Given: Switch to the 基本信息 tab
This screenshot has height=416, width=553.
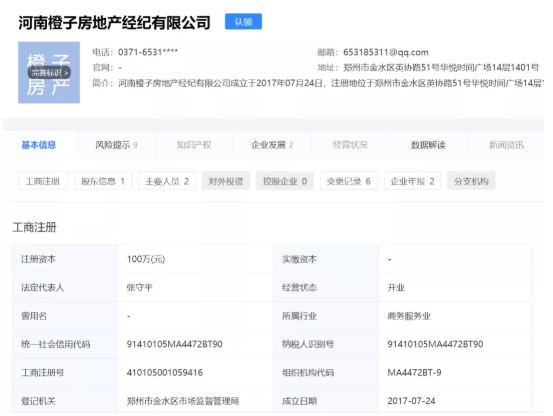Looking at the screenshot, I should (39, 145).
